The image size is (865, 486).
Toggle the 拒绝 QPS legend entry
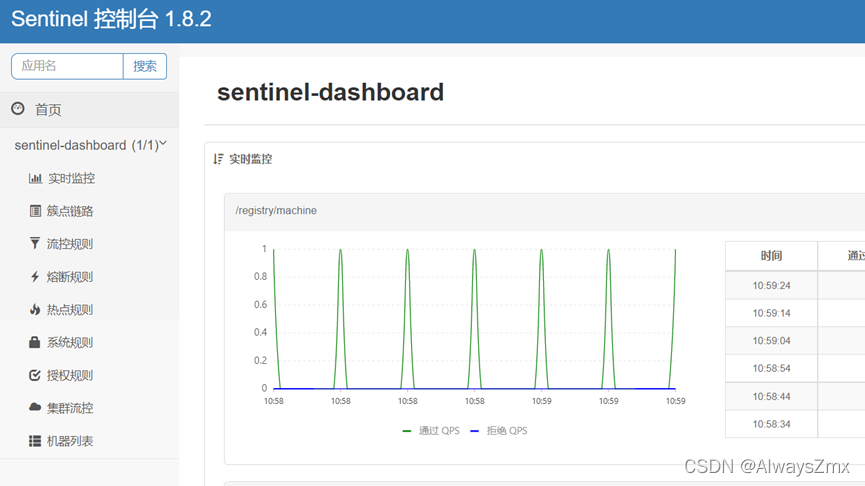(499, 431)
